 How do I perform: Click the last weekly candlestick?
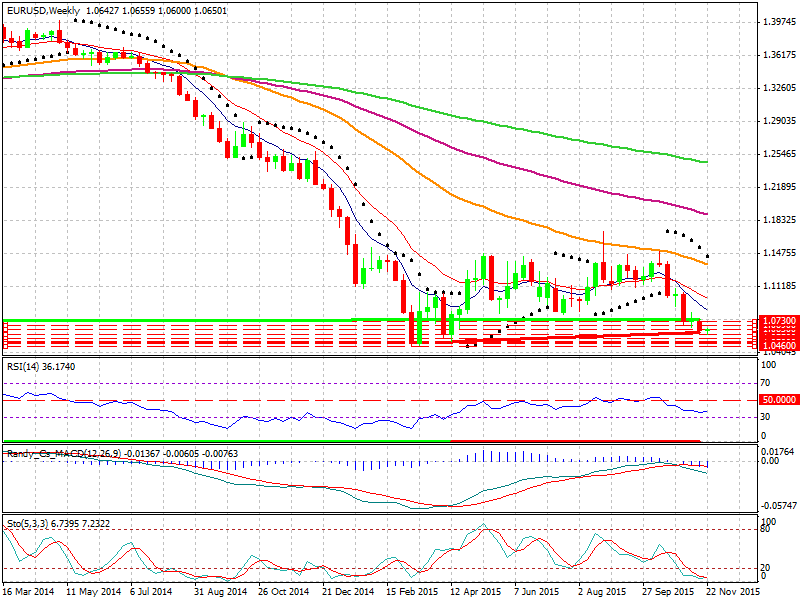(708, 328)
